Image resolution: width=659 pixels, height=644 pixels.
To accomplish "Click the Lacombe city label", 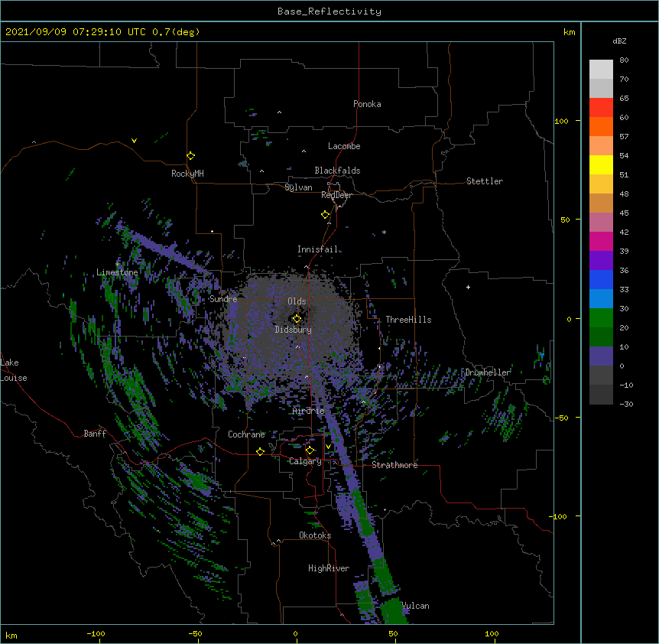I will click(344, 146).
